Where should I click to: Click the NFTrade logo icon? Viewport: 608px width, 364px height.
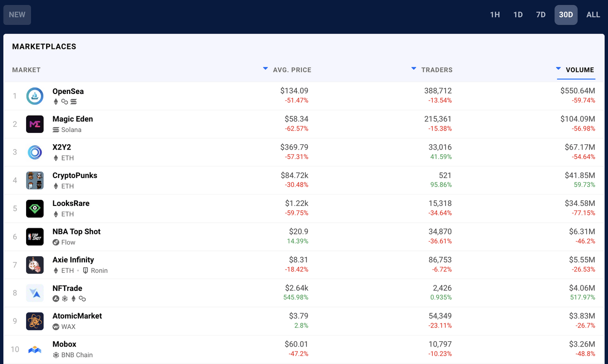[x=35, y=293]
